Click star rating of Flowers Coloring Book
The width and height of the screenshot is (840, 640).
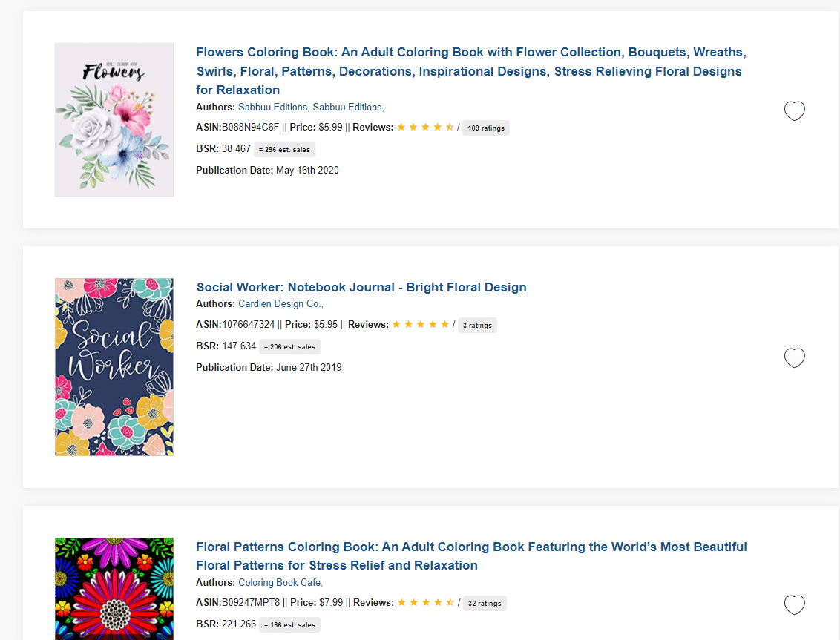(x=425, y=127)
